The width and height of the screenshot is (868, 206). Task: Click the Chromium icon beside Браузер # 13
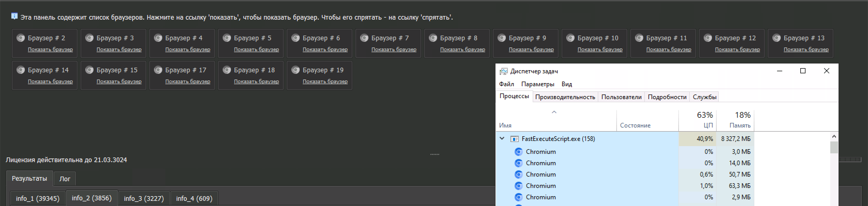pyautogui.click(x=776, y=38)
